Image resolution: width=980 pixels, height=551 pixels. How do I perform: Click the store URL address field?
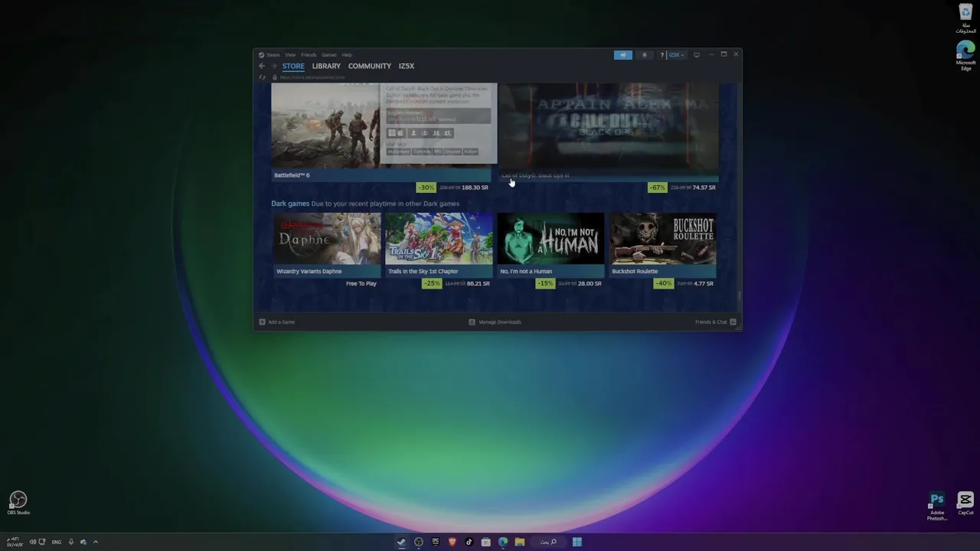point(312,77)
